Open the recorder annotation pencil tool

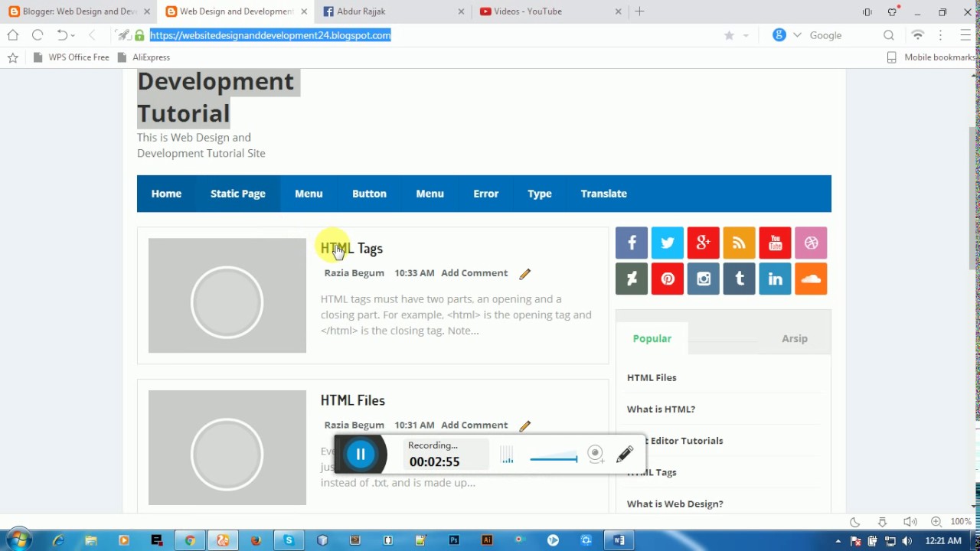coord(625,454)
